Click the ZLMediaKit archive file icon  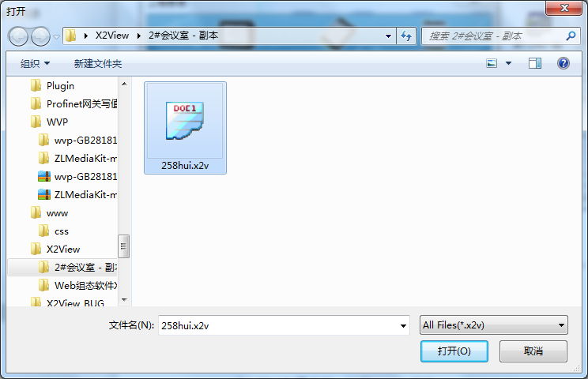click(x=44, y=195)
